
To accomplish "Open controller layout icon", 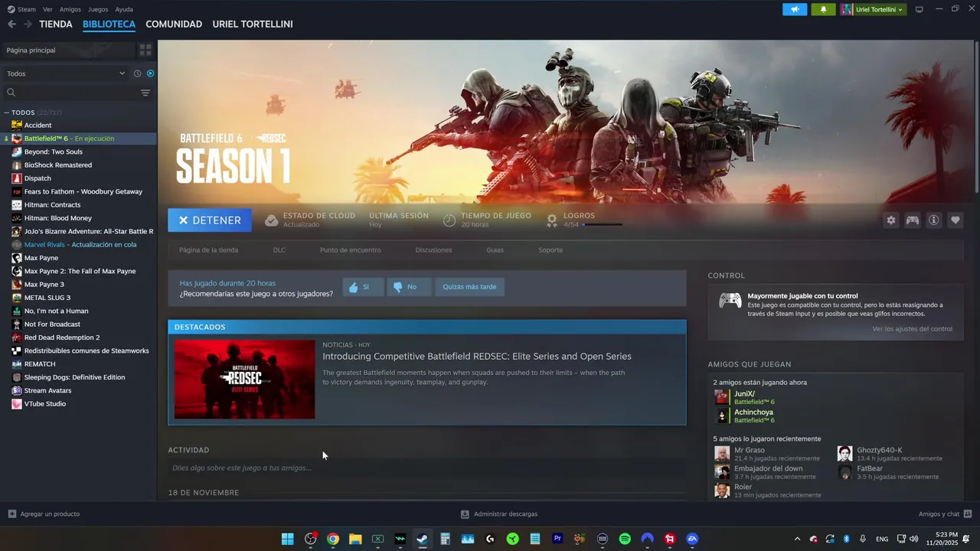I will click(913, 220).
